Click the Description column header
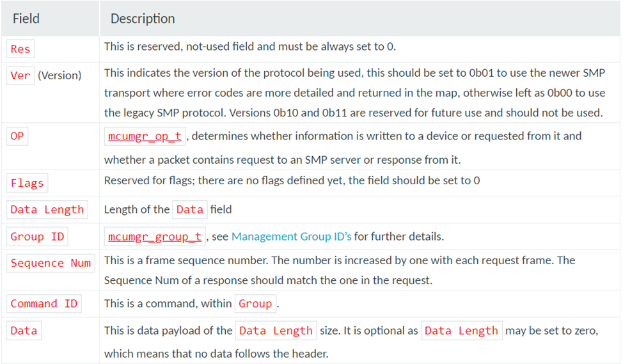This screenshot has width=623, height=364. click(x=143, y=19)
